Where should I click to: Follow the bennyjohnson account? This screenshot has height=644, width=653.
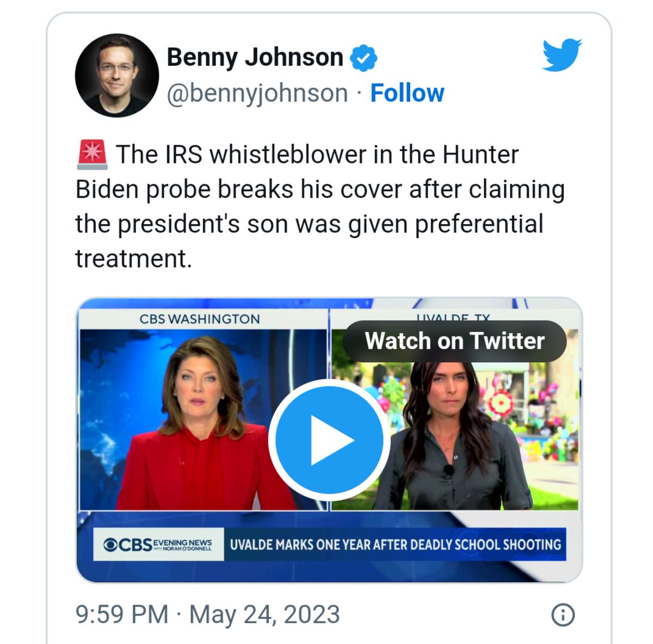(x=407, y=93)
